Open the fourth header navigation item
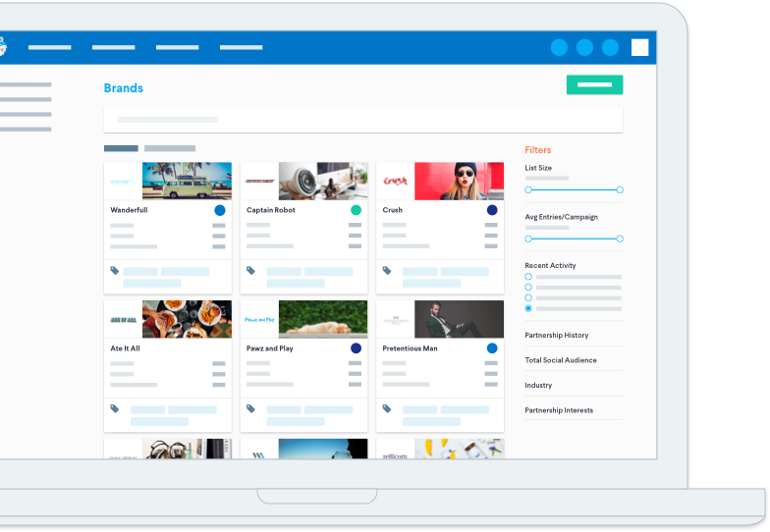The image size is (770, 532). (242, 47)
